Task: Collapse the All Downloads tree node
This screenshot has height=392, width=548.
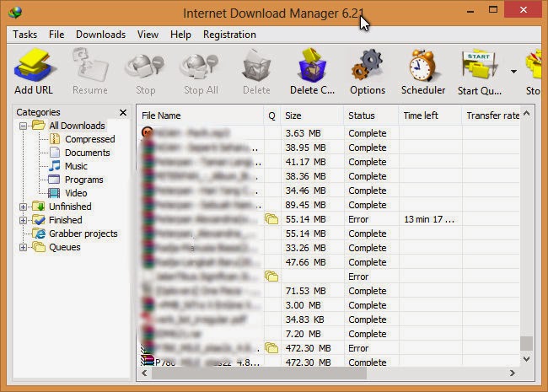Action: tap(23, 126)
